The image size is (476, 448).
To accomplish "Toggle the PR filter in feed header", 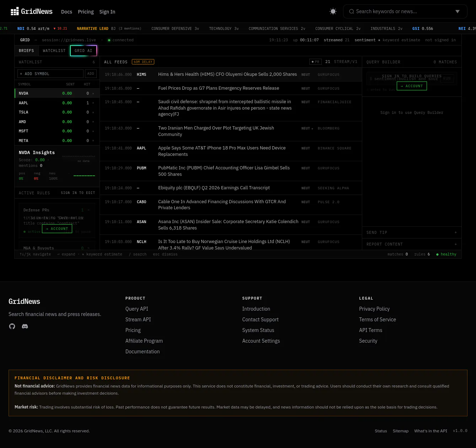I will tap(315, 62).
